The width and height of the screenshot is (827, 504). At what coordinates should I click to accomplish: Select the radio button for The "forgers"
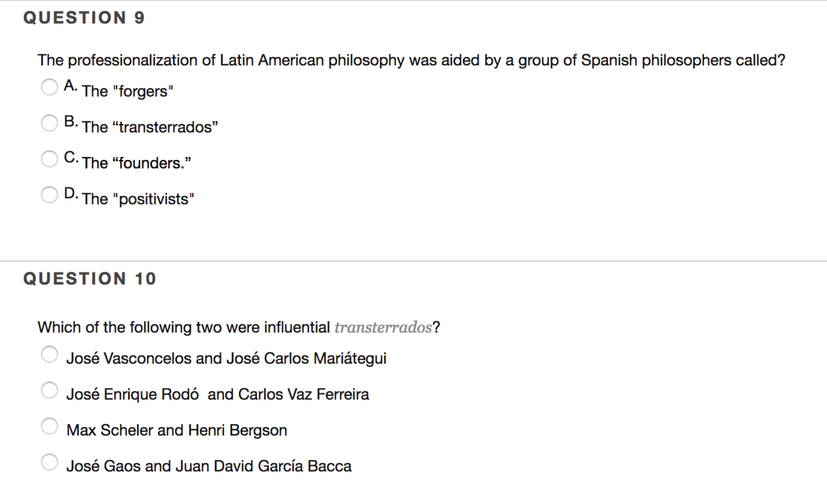point(49,87)
